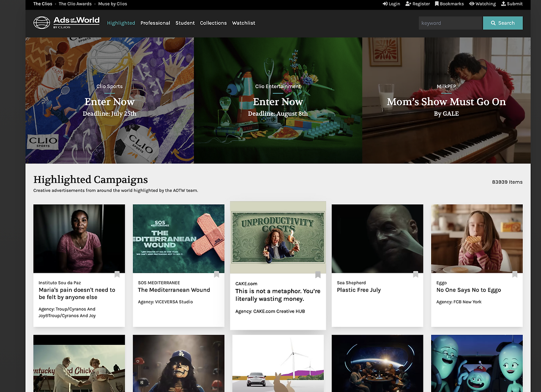Bookmark The Mediterranean Wound card
This screenshot has width=541, height=392.
coord(216,275)
